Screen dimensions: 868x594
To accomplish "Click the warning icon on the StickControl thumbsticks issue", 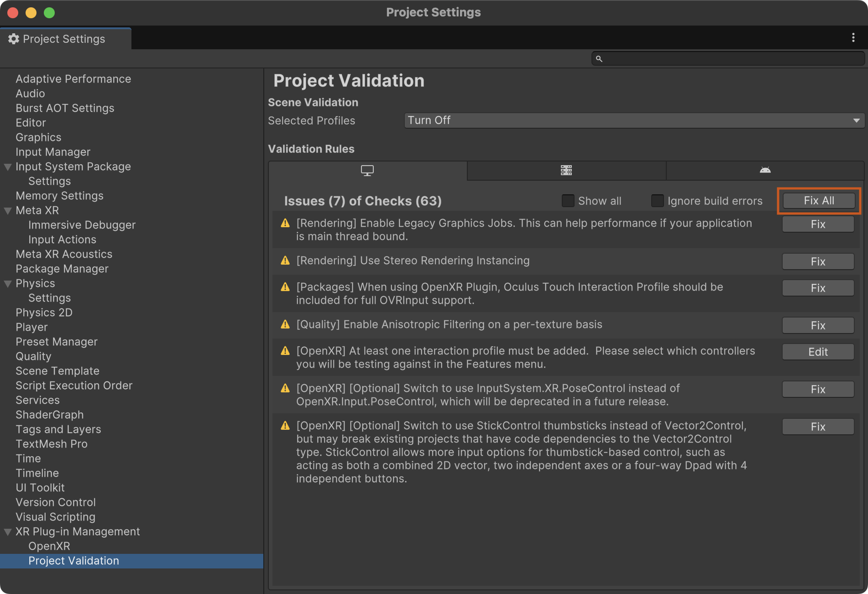I will click(x=285, y=425).
